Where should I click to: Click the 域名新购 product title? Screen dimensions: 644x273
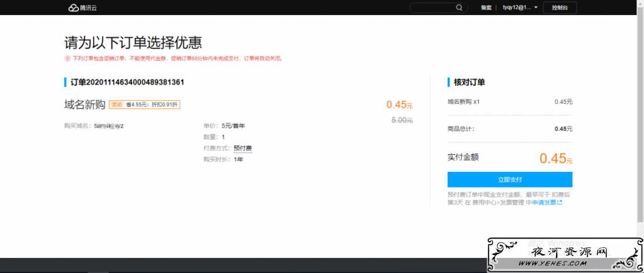click(x=85, y=104)
